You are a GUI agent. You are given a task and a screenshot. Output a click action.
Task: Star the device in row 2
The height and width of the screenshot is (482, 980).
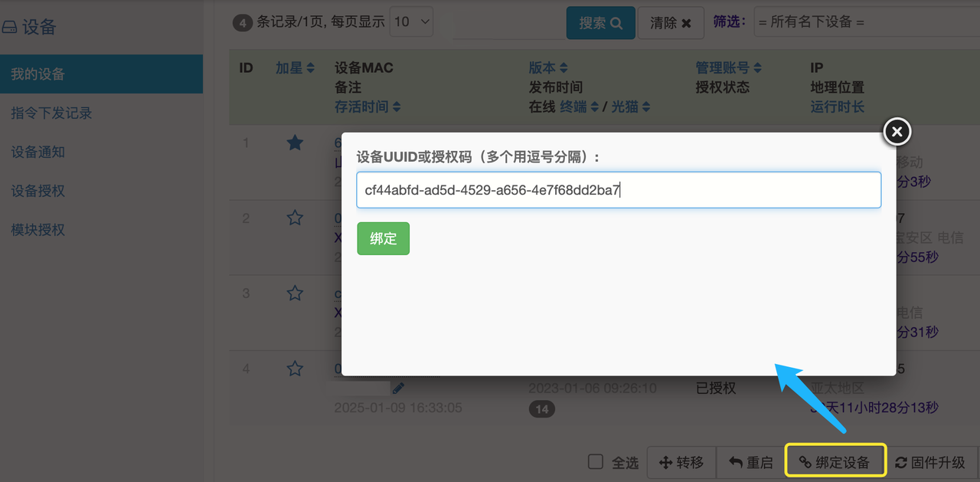295,218
